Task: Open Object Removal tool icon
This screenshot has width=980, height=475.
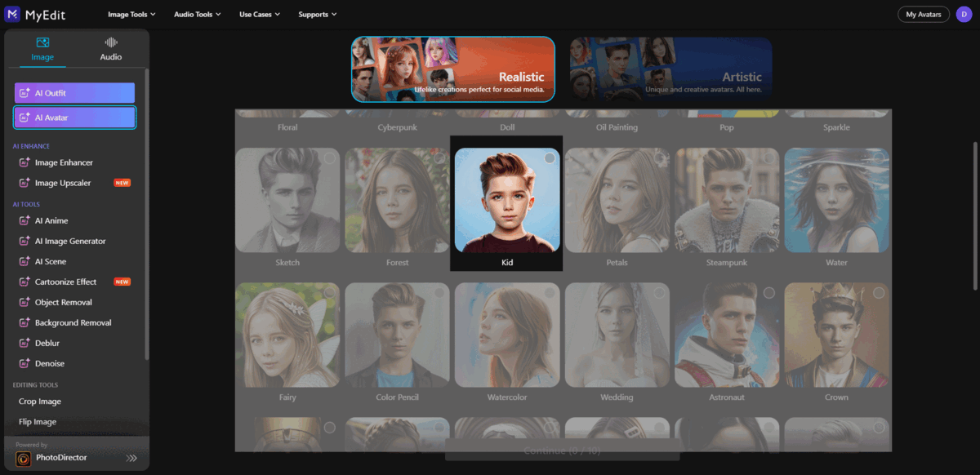Action: [x=24, y=303]
